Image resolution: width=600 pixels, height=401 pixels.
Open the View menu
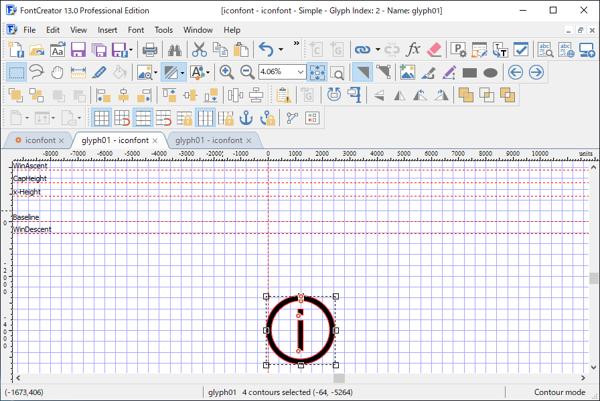[x=78, y=30]
